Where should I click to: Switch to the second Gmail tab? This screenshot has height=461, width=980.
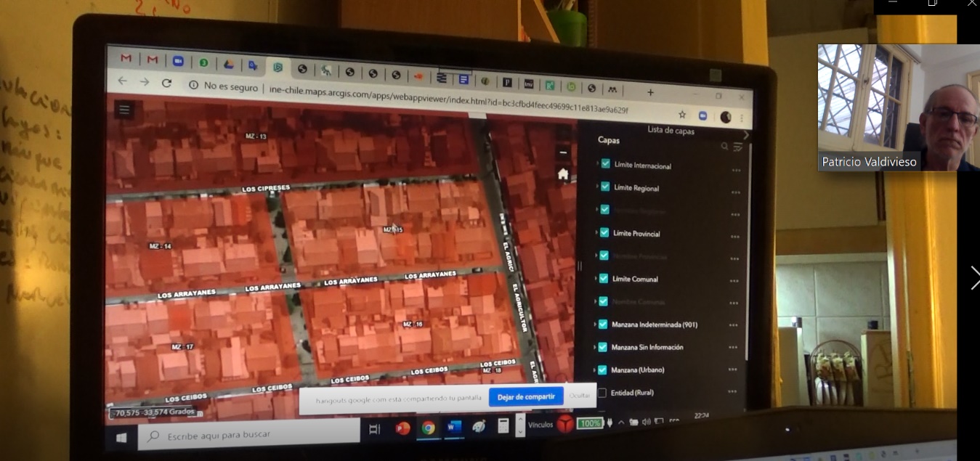(x=153, y=60)
